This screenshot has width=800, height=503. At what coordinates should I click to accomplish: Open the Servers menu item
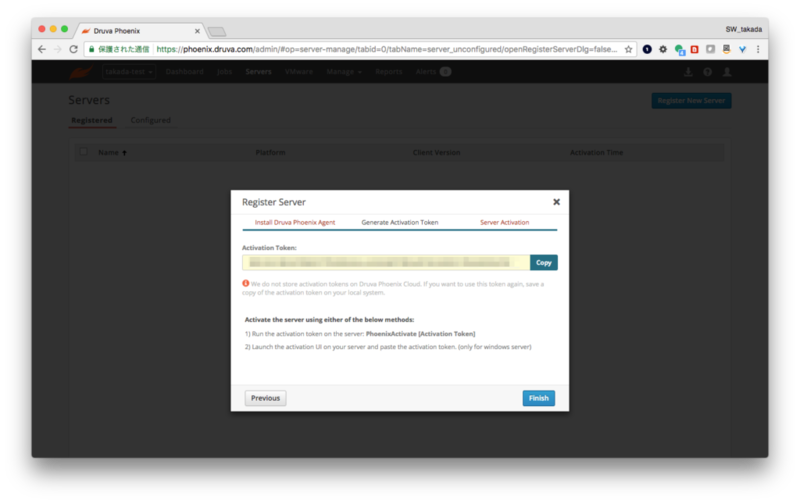tap(258, 72)
